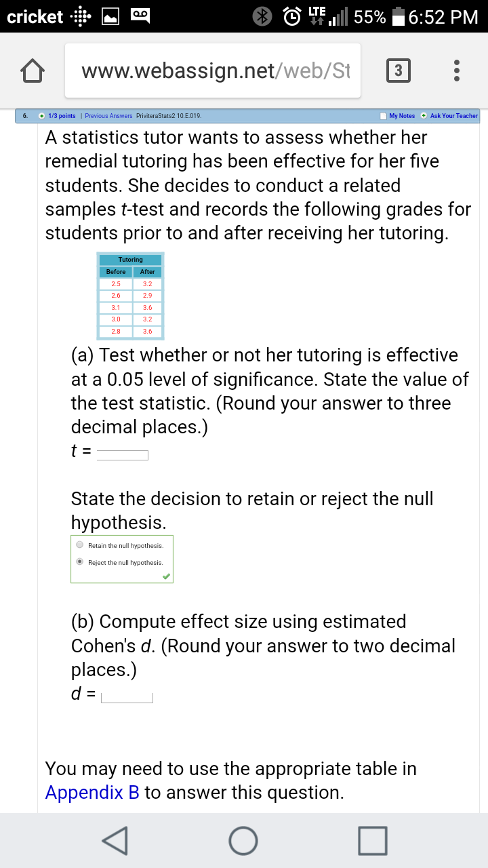The width and height of the screenshot is (488, 868).
Task: Click the My Notes notepad icon
Action: 384,116
